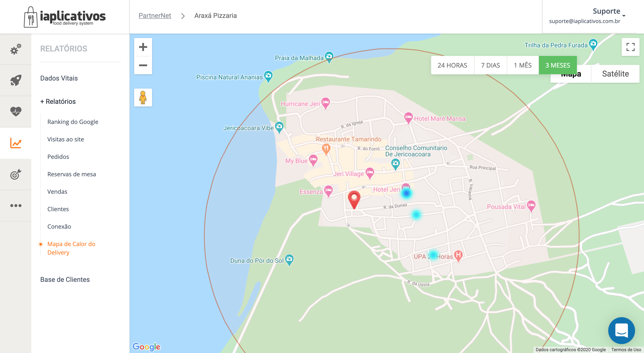Open the three dots more sidebar icon
The width and height of the screenshot is (644, 353).
(16, 206)
